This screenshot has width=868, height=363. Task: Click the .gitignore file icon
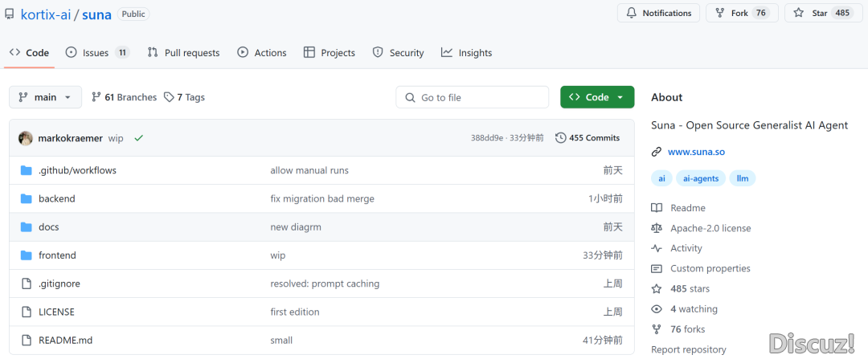pos(26,283)
